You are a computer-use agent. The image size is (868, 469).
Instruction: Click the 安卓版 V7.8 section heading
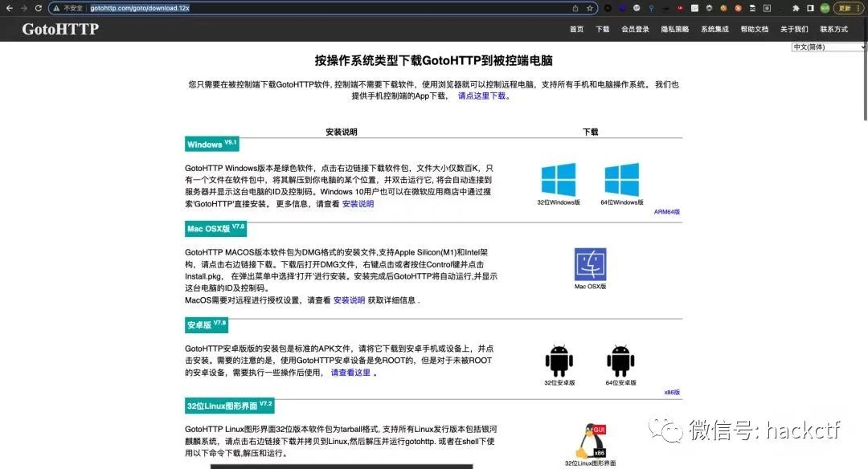(207, 324)
